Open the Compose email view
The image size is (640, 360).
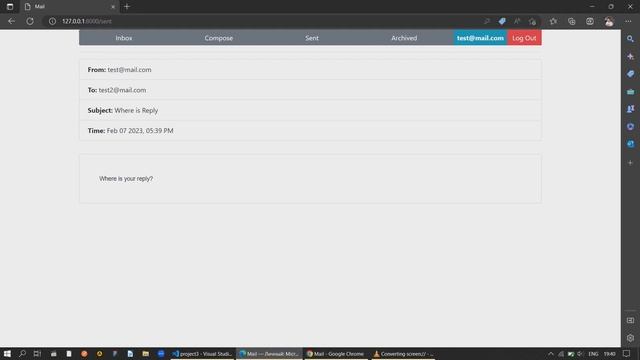click(x=219, y=38)
